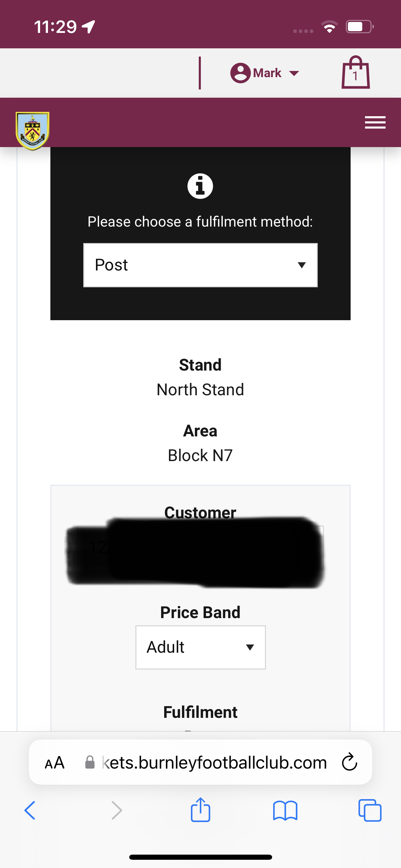The width and height of the screenshot is (401, 868).
Task: Tap the lock icon in address bar
Action: coord(90,762)
